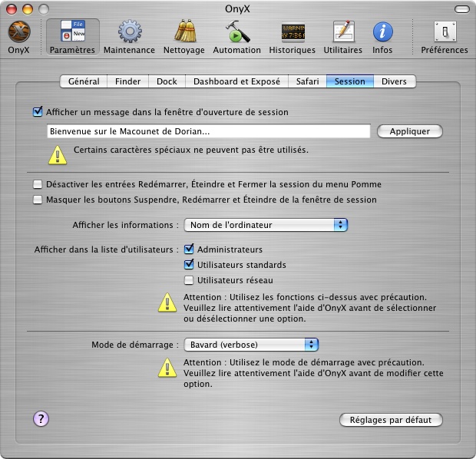Screen dimensions: 476x459
Task: Expand the Afficher les informations dropdown
Action: [266, 225]
